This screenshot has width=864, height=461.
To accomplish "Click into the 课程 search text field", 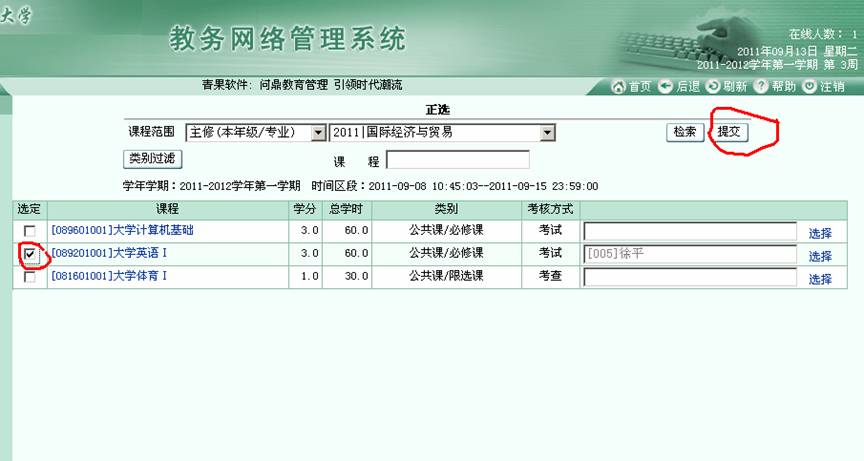I will [x=457, y=160].
